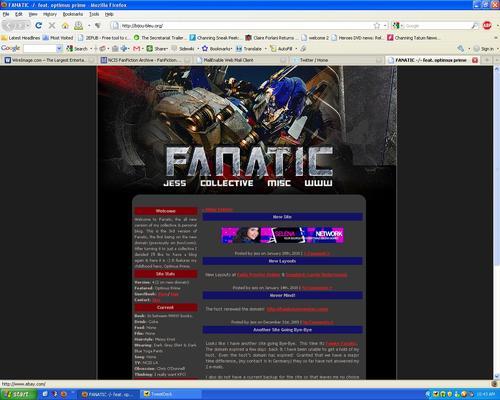Open the Bookmarks menu
Image resolution: width=500 pixels, height=400 pixels.
(x=73, y=14)
